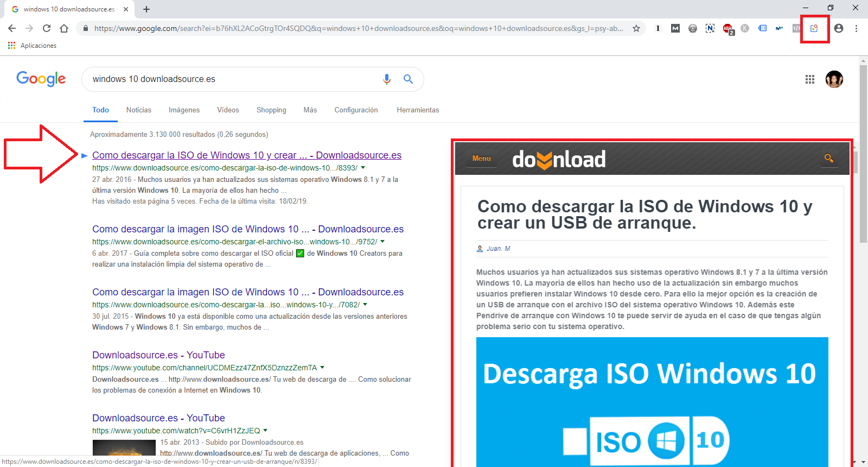This screenshot has width=868, height=467.
Task: Open the browser home page
Action: 64,28
